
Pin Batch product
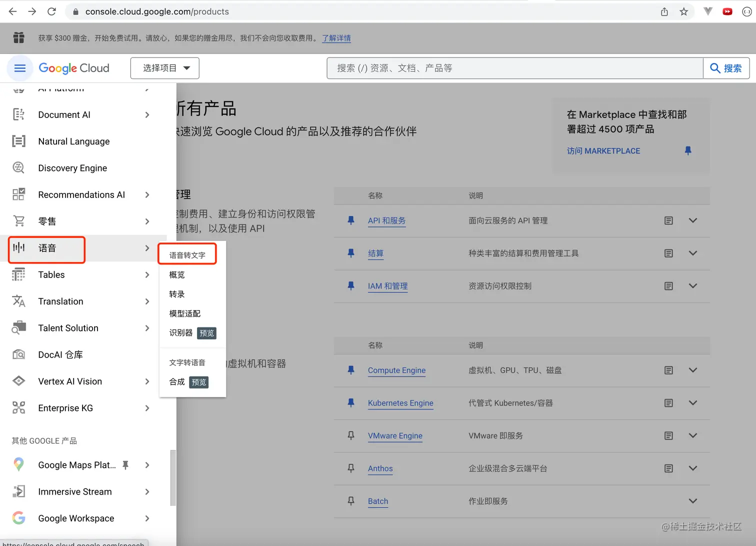point(351,501)
